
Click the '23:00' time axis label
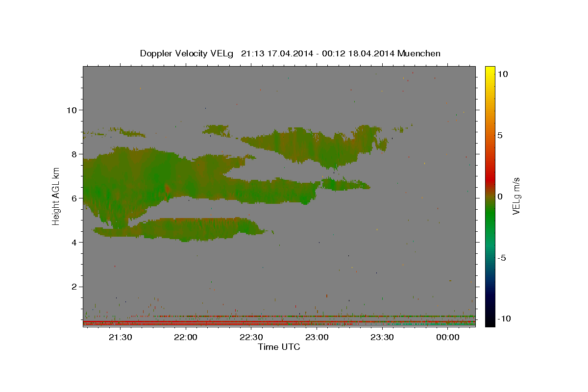[317, 337]
